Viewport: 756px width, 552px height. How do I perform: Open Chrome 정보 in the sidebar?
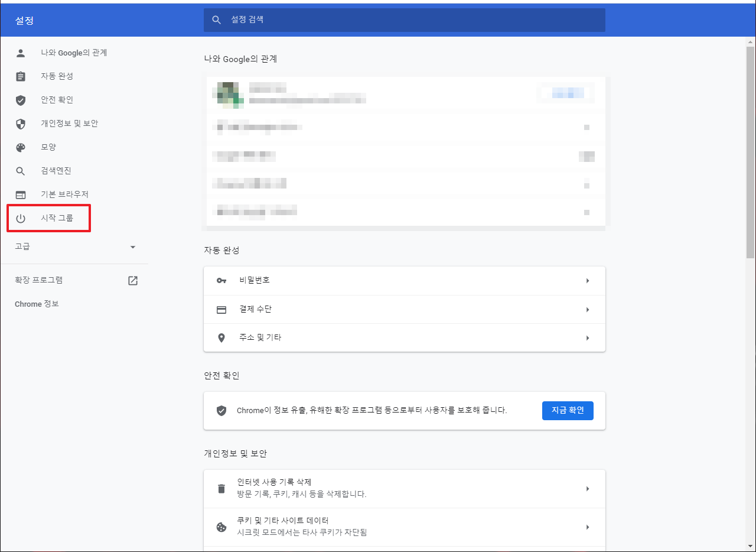pos(37,304)
